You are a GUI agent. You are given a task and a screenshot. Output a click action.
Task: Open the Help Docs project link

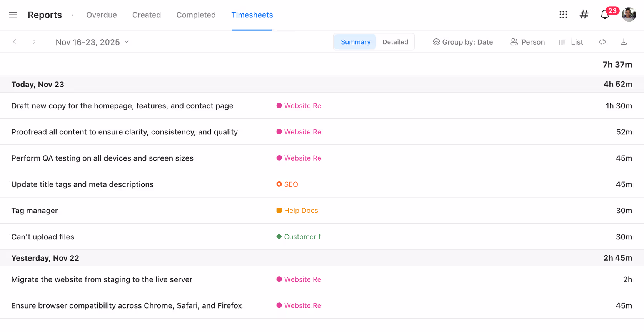click(x=301, y=211)
